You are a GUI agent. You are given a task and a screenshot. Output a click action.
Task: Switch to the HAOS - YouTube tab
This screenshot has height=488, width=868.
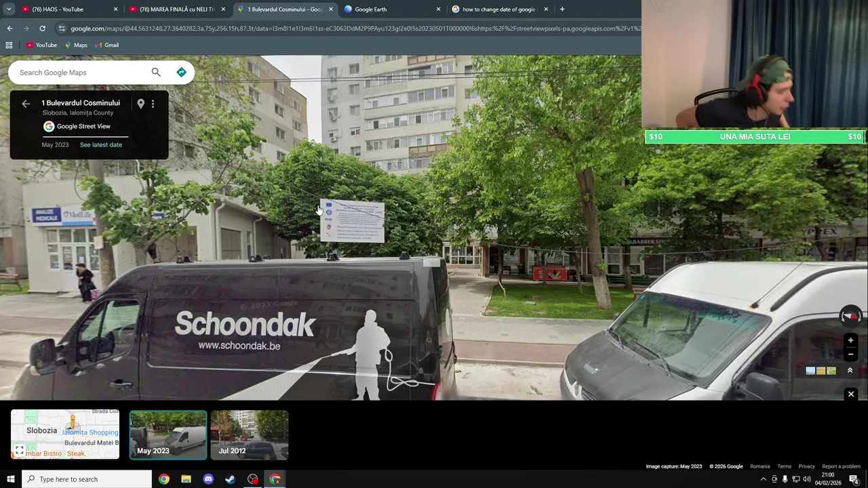tap(68, 9)
